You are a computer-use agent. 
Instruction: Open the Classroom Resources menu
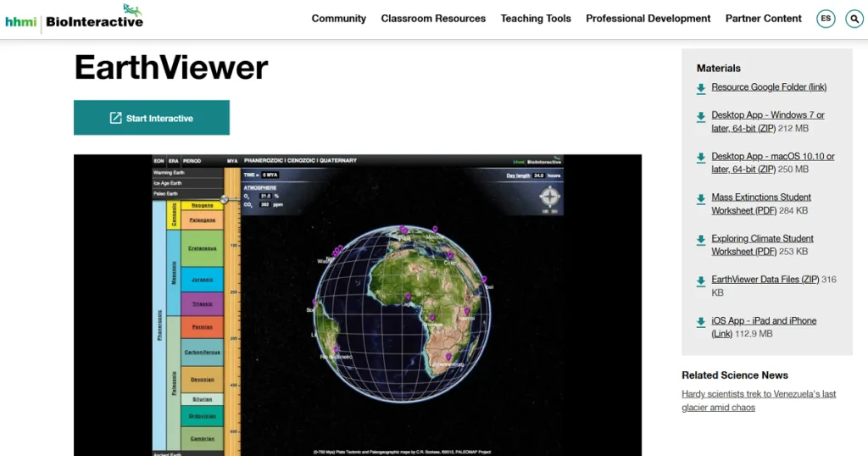click(433, 19)
